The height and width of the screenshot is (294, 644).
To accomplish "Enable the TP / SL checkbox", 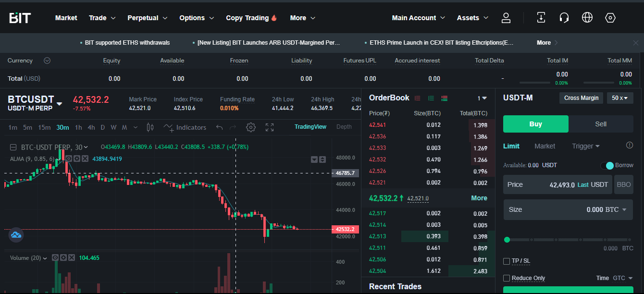I will click(507, 261).
